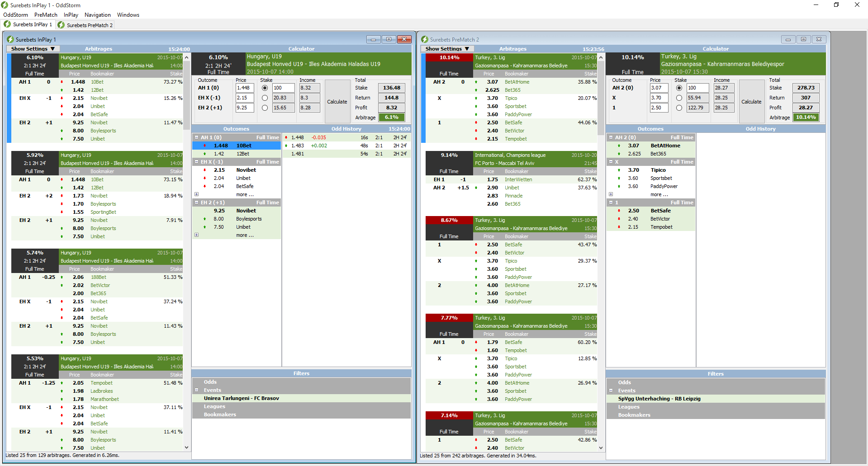This screenshot has height=466, width=868.
Task: Select the stake radio for EH X (-1)
Action: tap(265, 98)
